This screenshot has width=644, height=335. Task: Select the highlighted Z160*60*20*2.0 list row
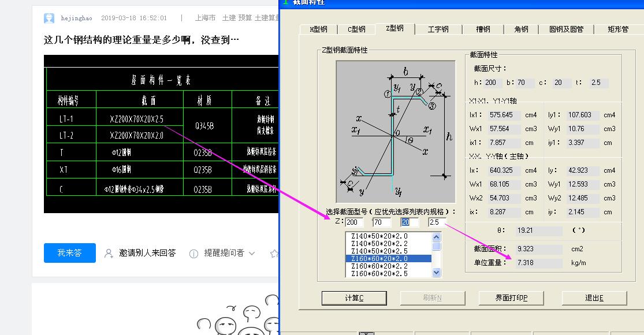389,259
